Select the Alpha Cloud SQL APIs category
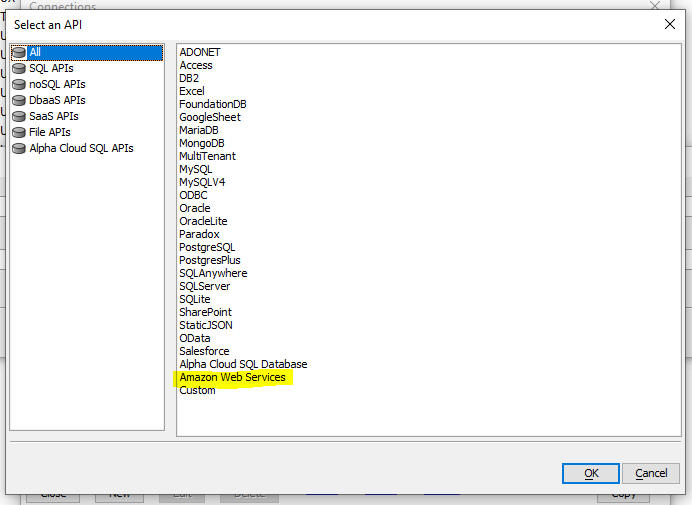The height and width of the screenshot is (505, 692). [x=81, y=148]
